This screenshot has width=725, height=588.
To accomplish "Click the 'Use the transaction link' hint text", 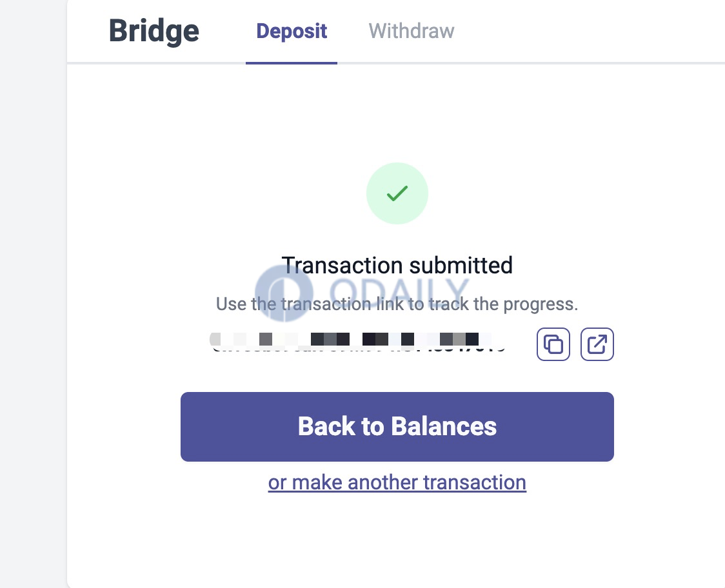I will point(397,304).
